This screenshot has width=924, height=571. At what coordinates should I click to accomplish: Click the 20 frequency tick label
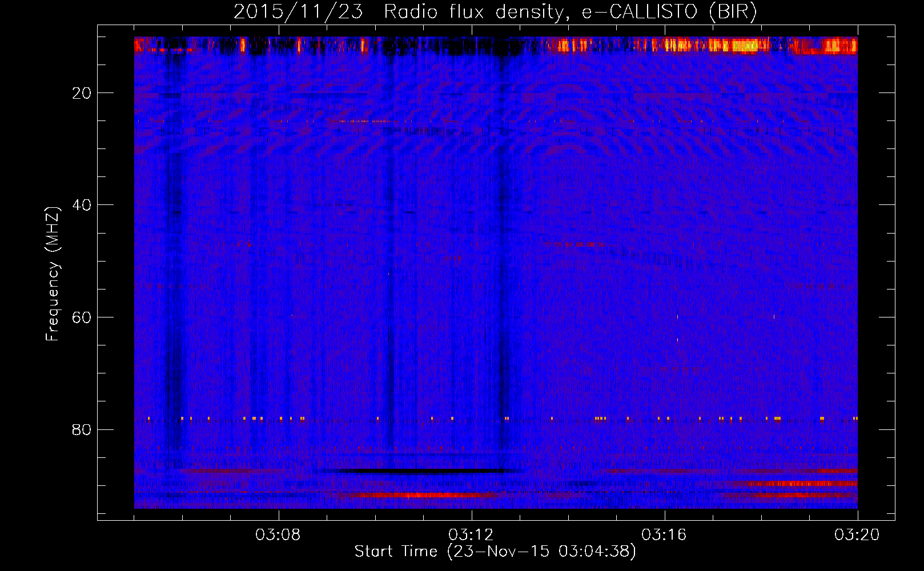[x=82, y=93]
